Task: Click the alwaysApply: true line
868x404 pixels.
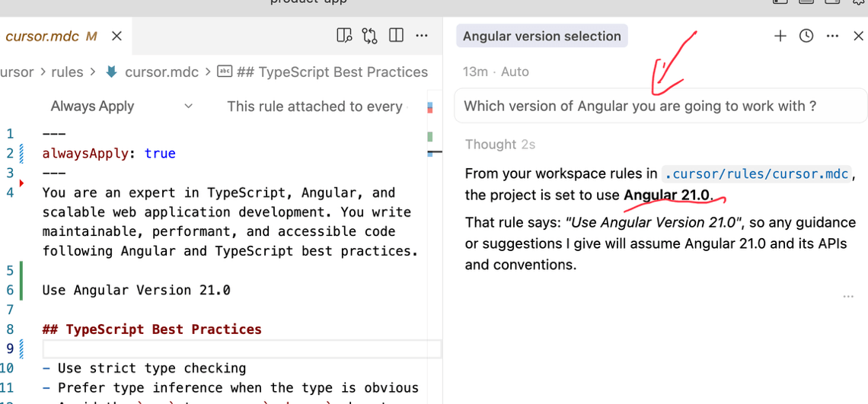Action: click(109, 153)
